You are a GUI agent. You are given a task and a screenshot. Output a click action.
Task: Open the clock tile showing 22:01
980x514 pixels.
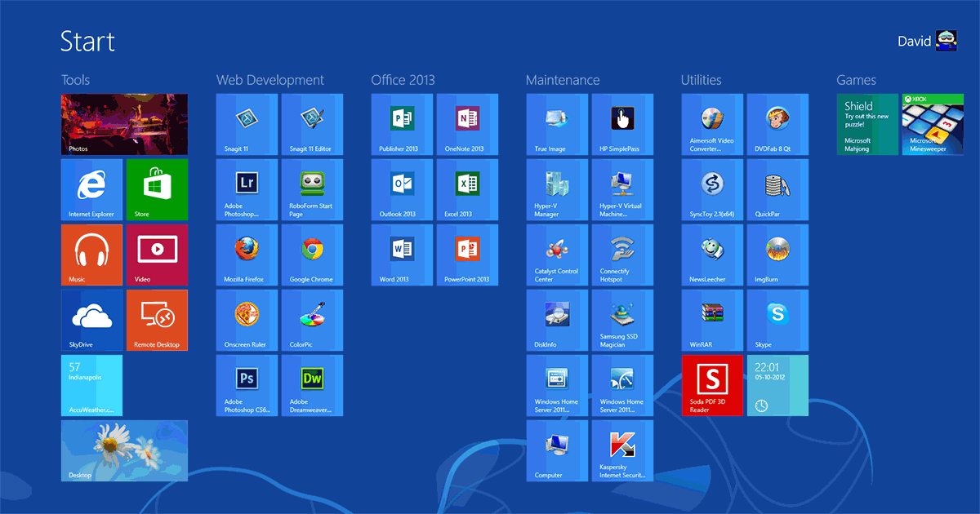777,385
